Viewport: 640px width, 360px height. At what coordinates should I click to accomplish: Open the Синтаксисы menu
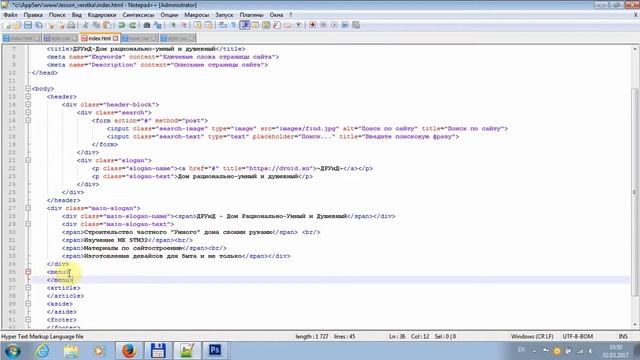pos(138,15)
